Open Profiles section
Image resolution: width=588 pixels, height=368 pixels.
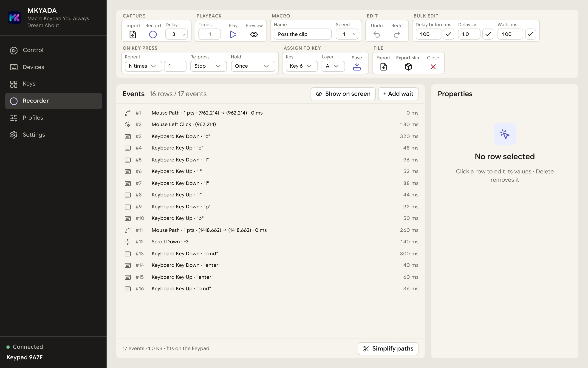[x=54, y=118]
